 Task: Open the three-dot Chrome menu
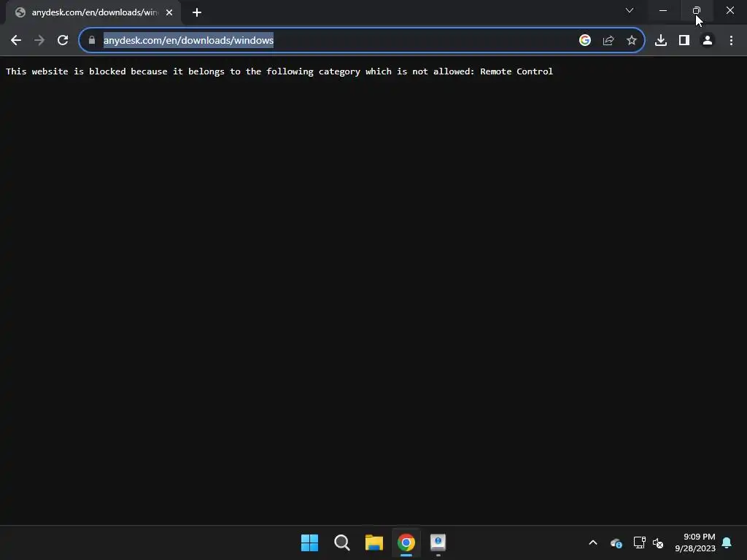pos(731,41)
